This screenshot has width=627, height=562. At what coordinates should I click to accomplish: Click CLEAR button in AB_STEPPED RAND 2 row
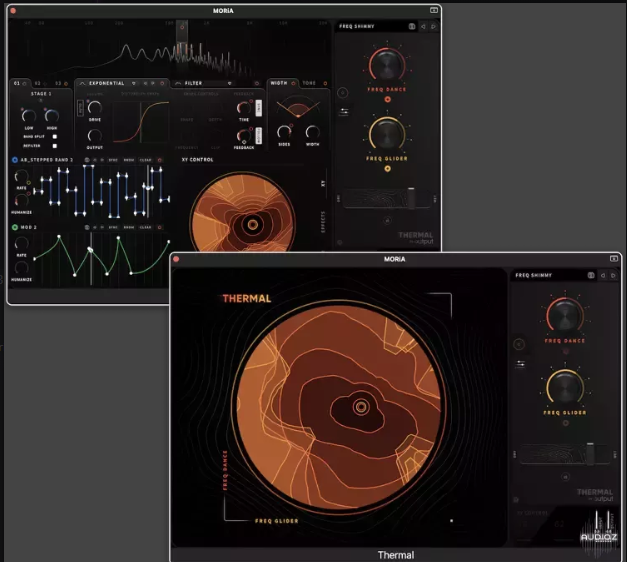146,160
